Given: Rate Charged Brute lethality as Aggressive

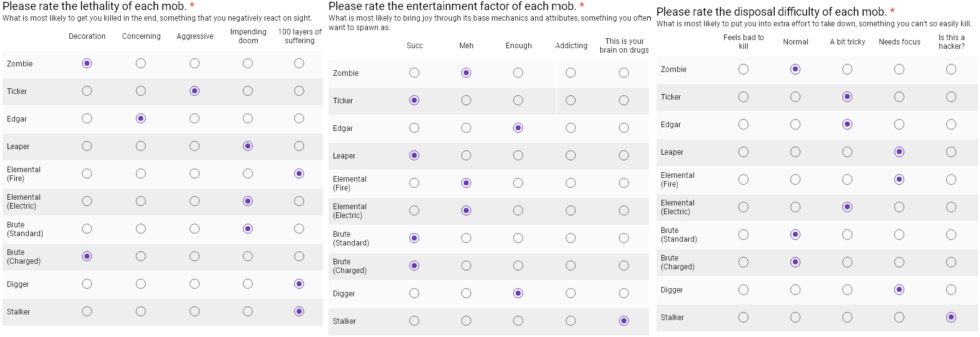Looking at the screenshot, I should tap(195, 256).
